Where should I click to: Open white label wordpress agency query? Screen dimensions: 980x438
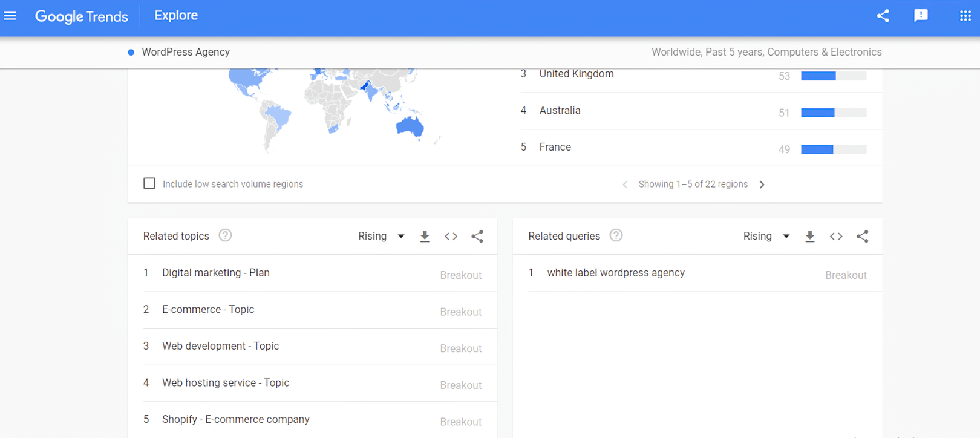[616, 273]
